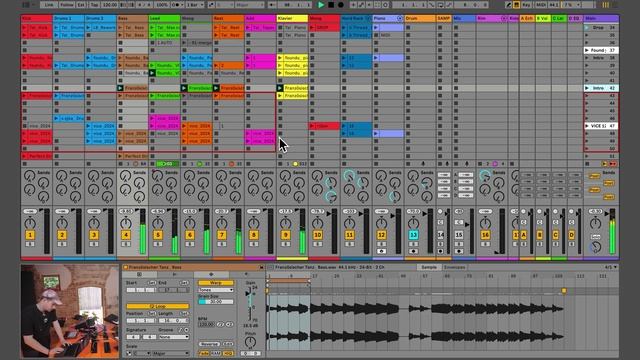
Task: Launch the Franzosisch clip in the Rest track
Action: 216,88
